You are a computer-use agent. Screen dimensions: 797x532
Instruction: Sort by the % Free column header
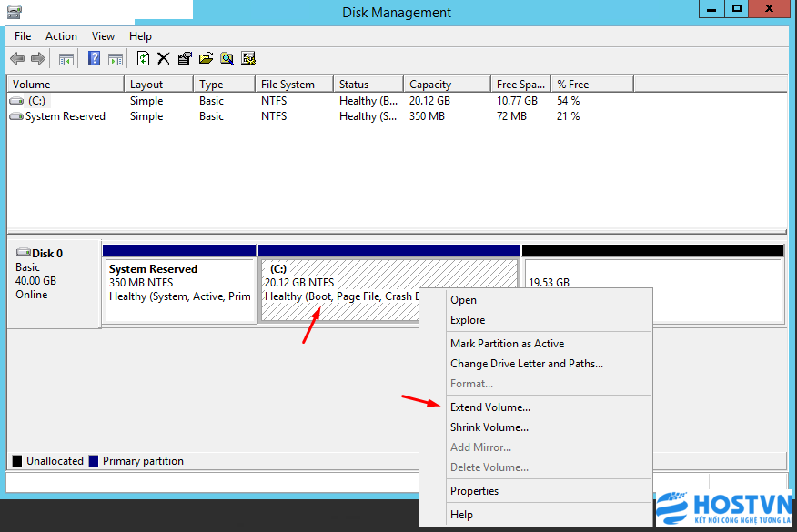(592, 85)
